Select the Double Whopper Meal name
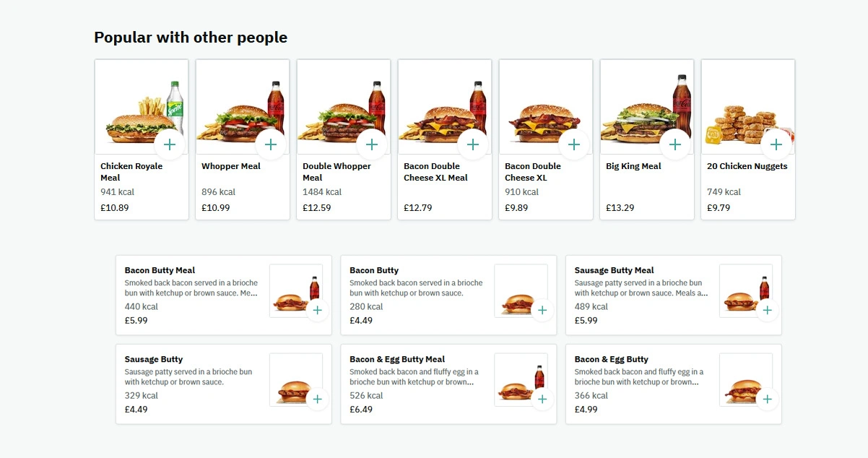The image size is (868, 458). pos(337,172)
